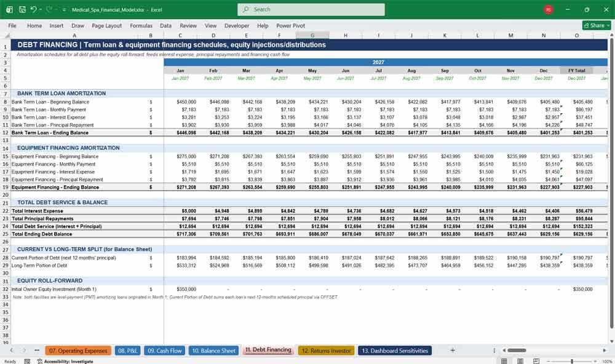The height and width of the screenshot is (364, 615).
Task: Click the Share button
Action: pos(597,25)
